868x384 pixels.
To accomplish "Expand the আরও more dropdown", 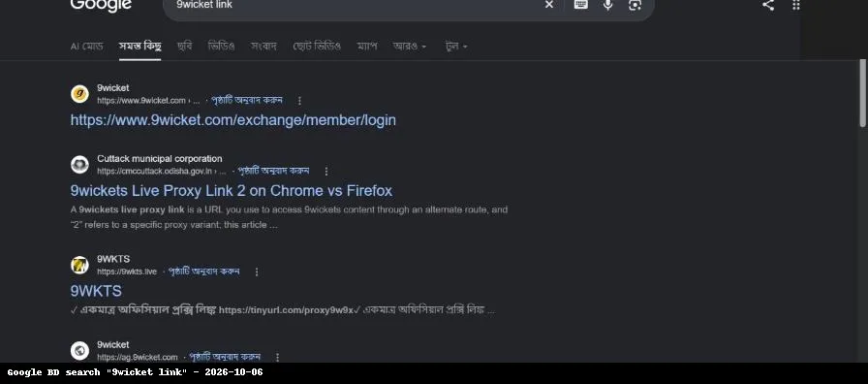I will [x=410, y=46].
